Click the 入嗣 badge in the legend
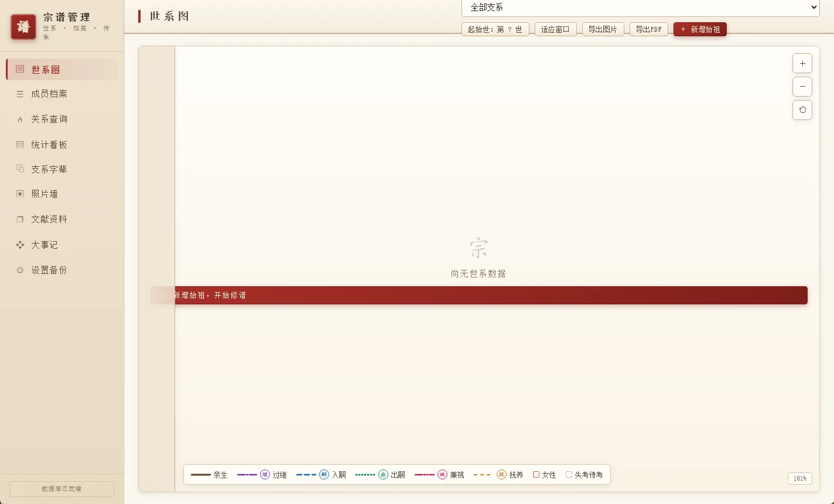834x504 pixels. [x=324, y=475]
